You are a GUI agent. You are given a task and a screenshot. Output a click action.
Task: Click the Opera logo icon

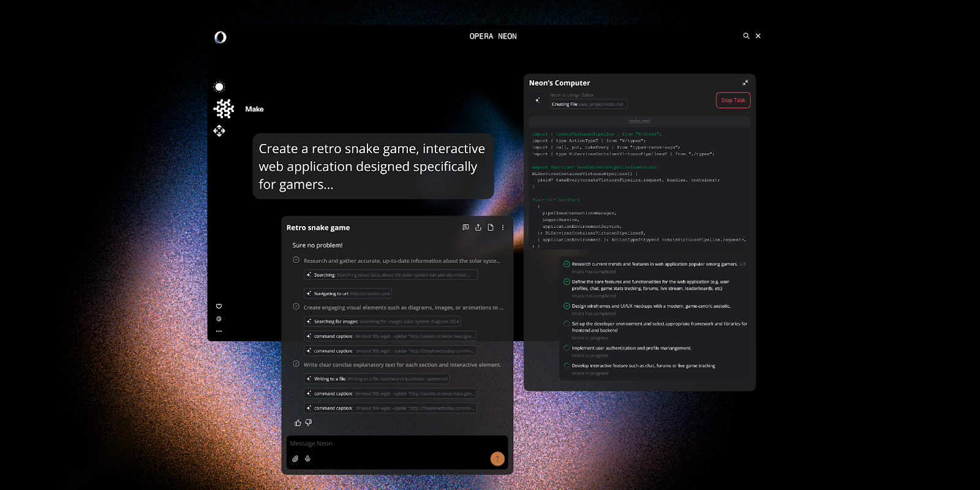[221, 37]
